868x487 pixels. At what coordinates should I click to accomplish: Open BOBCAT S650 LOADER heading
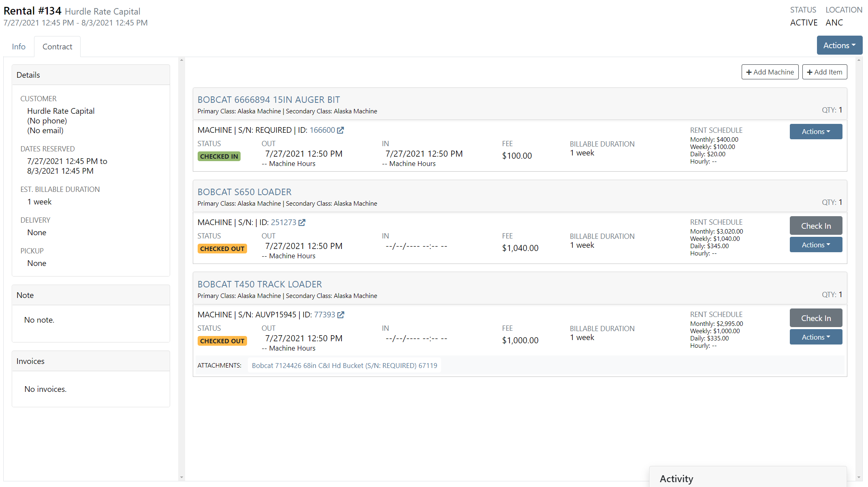tap(244, 192)
